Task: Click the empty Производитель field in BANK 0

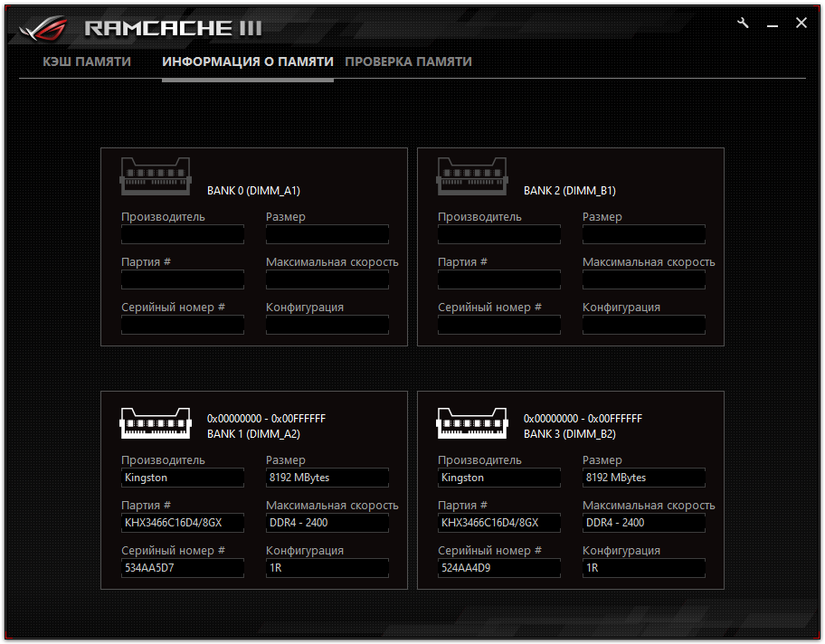Action: 183,234
